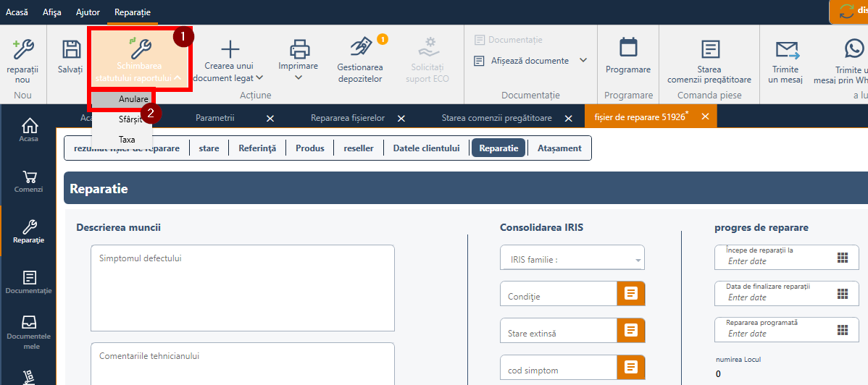Open 'Documentele mele' in the sidebar
The image size is (868, 385).
tap(28, 332)
